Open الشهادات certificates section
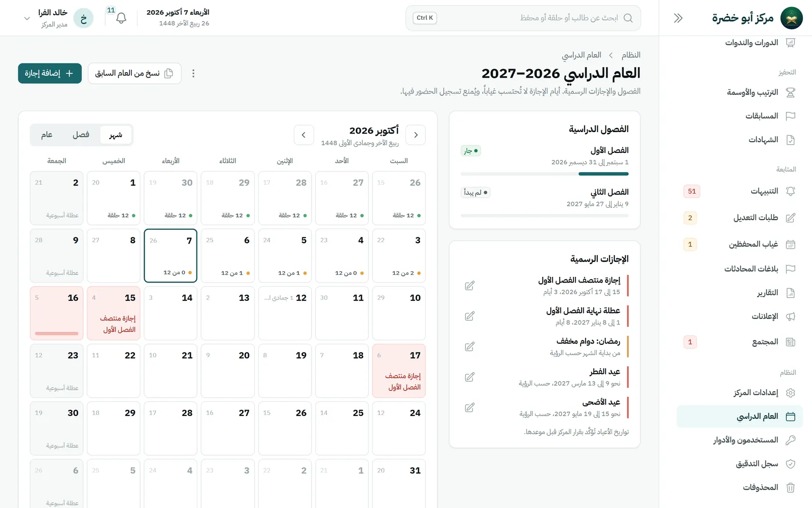 tap(740, 140)
